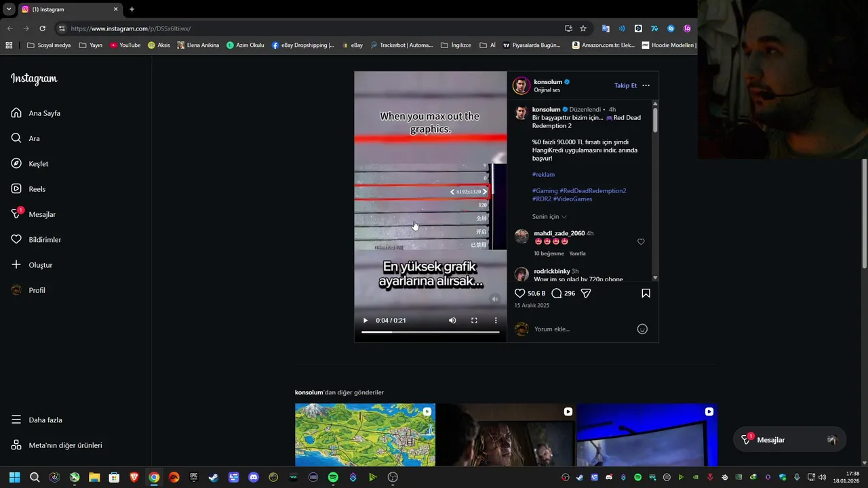View the 10 beğenme likes list
This screenshot has height=488, width=868.
click(549, 253)
